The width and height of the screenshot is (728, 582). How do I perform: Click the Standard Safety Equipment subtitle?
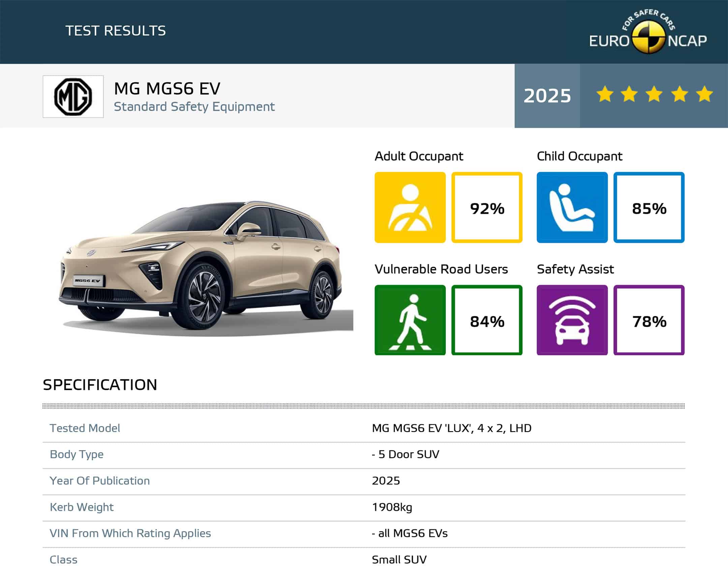194,107
